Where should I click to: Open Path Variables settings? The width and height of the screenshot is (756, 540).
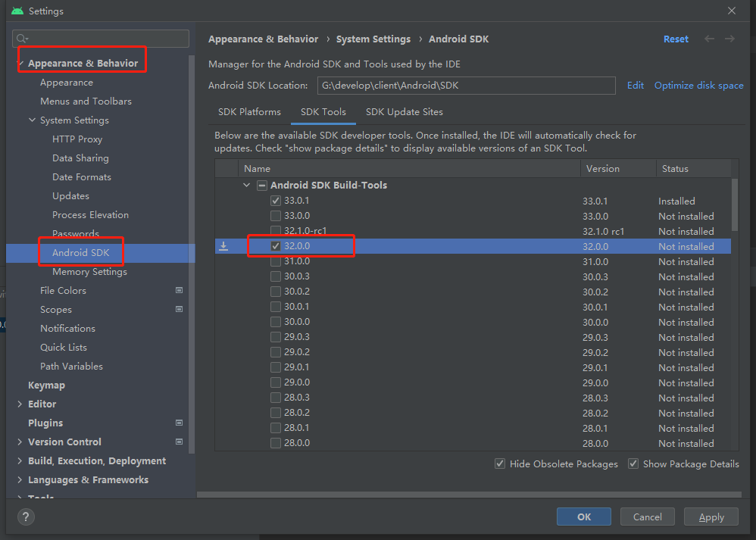[71, 366]
